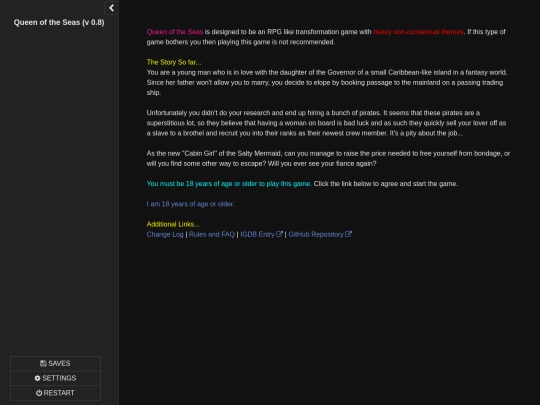Screen dimensions: 540x405
Task: Click the 'Queen of the Seas (v 0.8)' title
Action: (x=59, y=22)
